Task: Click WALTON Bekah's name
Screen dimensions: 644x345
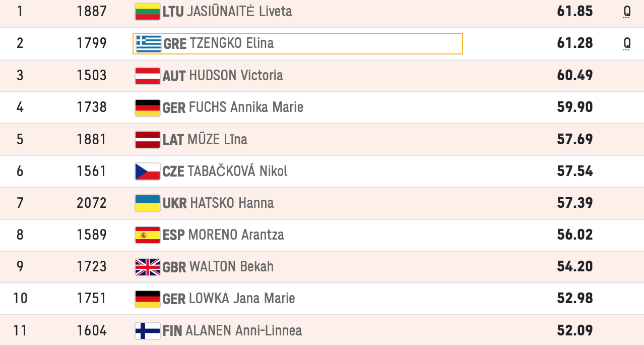Action: pyautogui.click(x=231, y=266)
